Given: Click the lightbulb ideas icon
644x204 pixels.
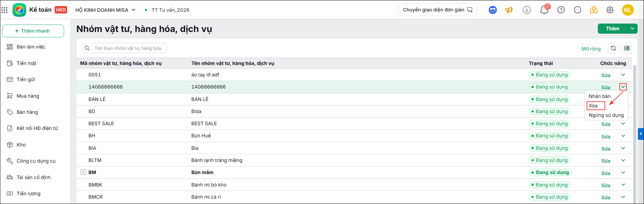Looking at the screenshot, I should [594, 10].
